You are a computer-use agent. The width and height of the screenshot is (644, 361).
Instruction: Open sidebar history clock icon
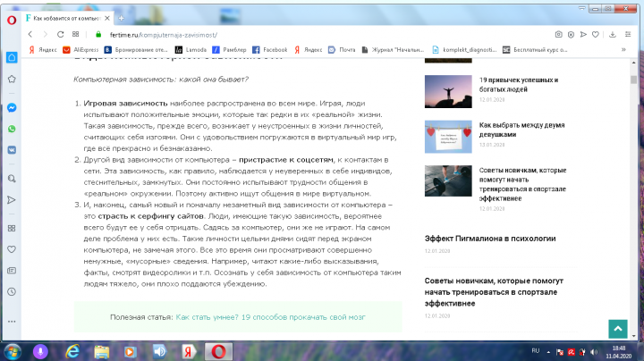point(12,291)
